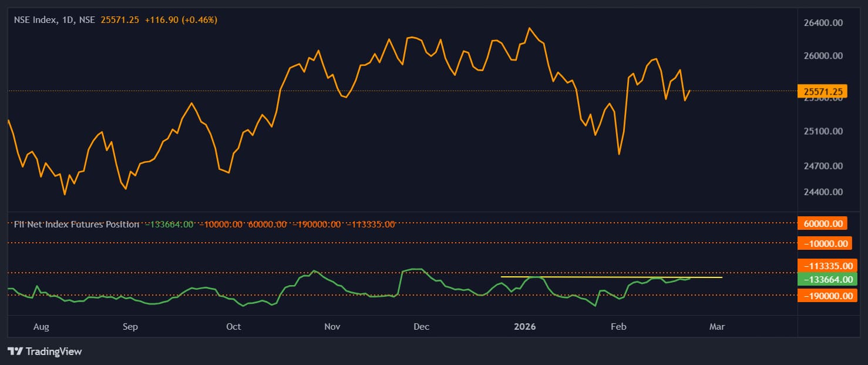Click the 25100.00 price scale value
This screenshot has width=868, height=365.
click(x=823, y=131)
